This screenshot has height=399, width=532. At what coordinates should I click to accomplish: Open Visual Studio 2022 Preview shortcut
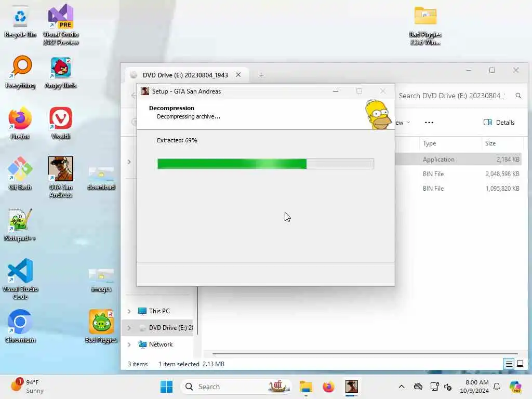[61, 24]
